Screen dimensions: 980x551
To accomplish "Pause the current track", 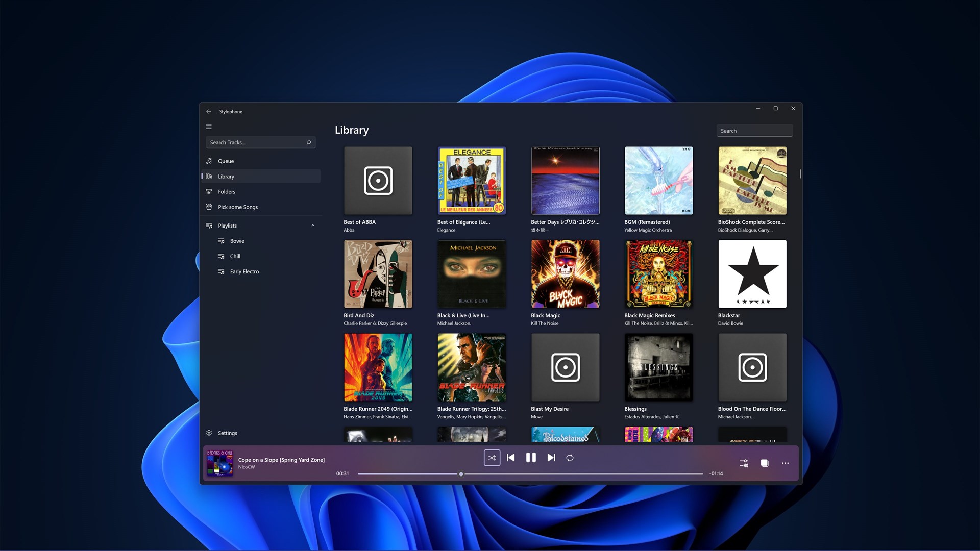I will pos(531,458).
